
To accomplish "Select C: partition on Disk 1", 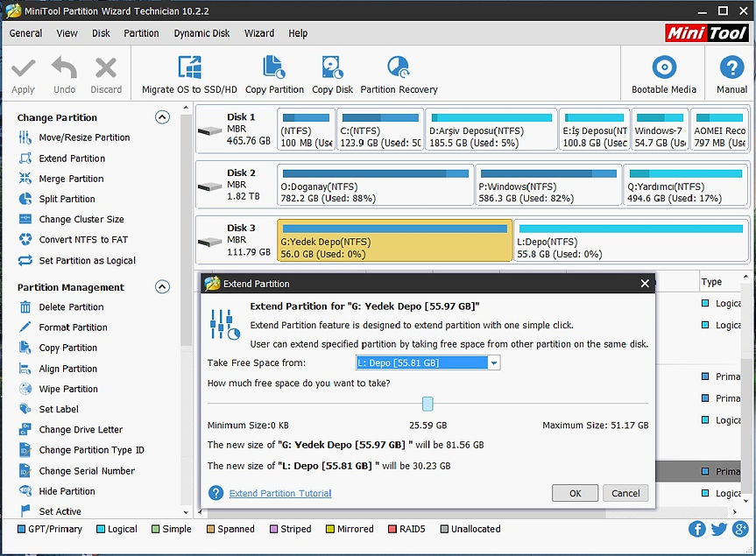I will pyautogui.click(x=380, y=130).
